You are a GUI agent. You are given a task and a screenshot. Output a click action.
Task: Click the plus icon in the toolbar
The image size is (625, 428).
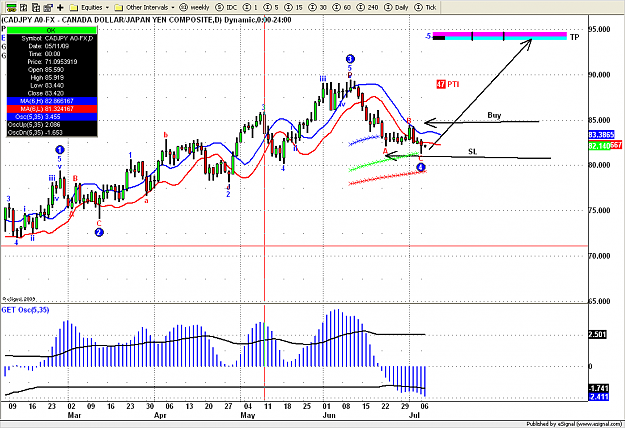tap(60, 7)
